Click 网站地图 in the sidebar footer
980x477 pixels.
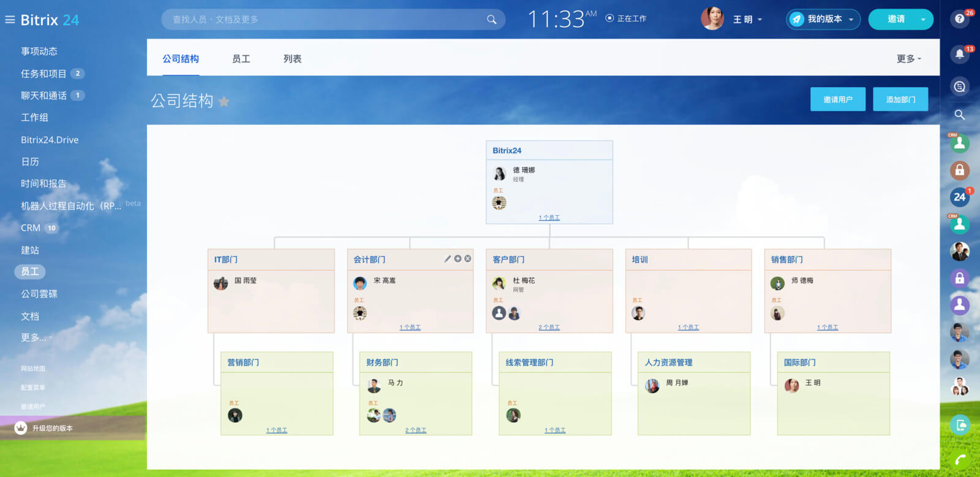pyautogui.click(x=33, y=368)
